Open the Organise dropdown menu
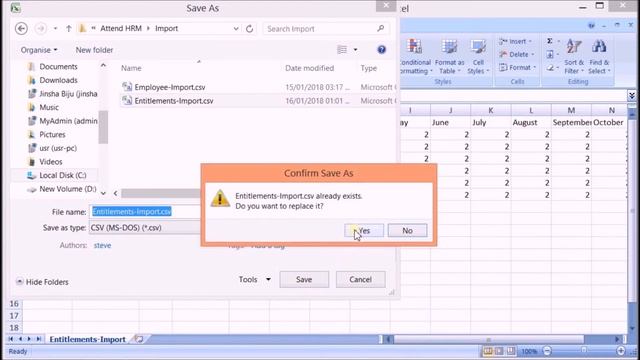640x360 pixels. pyautogui.click(x=39, y=50)
